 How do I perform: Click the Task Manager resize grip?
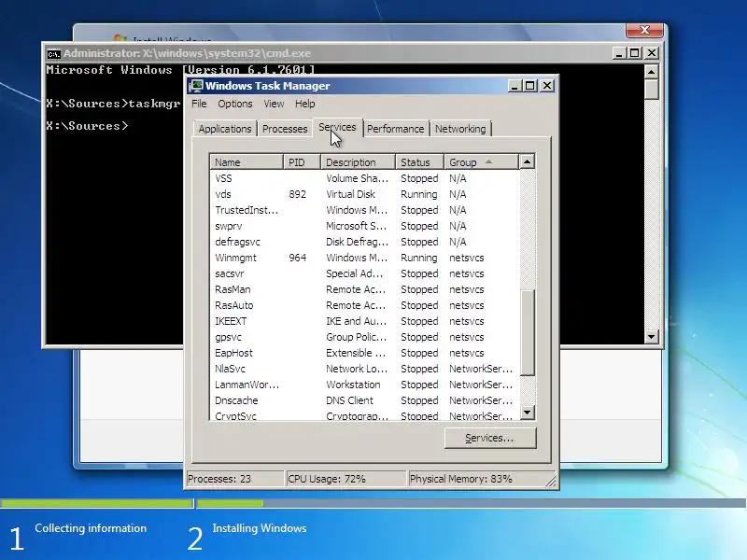(x=551, y=482)
